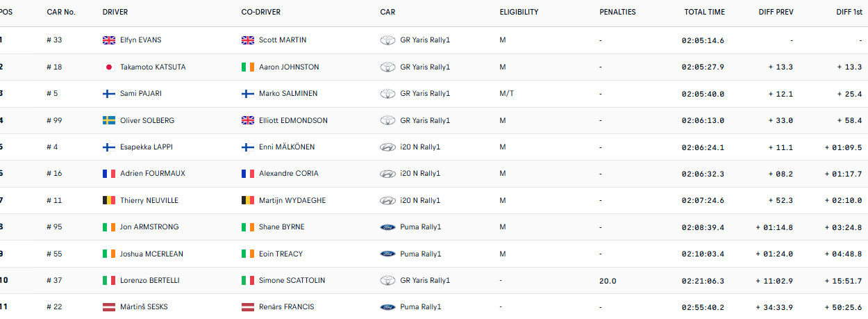The image size is (868, 319).
Task: Click the UK flag beside Elfyn EVANS
Action: [x=108, y=40]
